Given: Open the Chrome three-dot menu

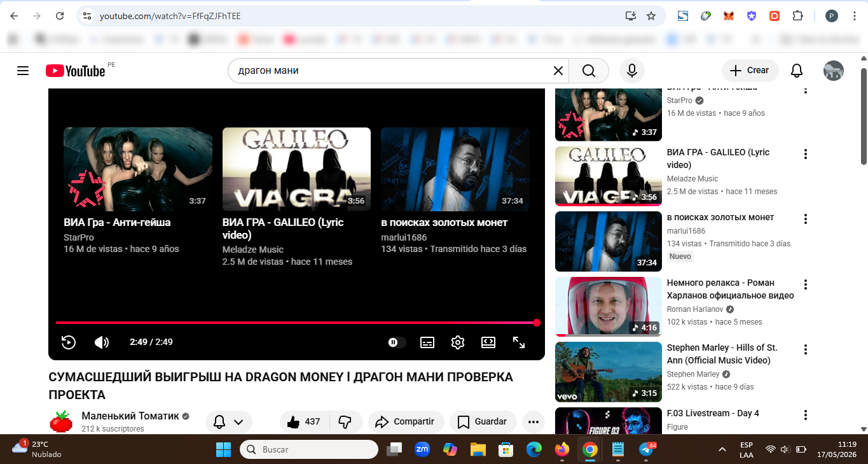Looking at the screenshot, I should point(854,16).
